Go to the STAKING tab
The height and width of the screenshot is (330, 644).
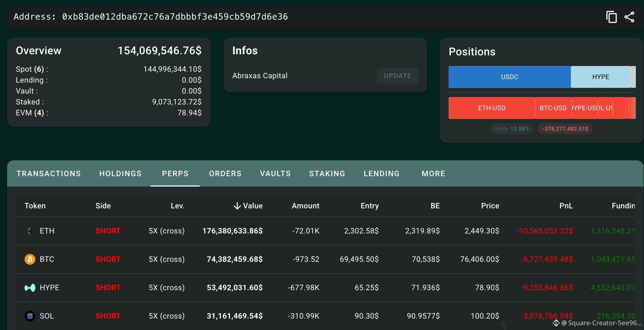327,173
